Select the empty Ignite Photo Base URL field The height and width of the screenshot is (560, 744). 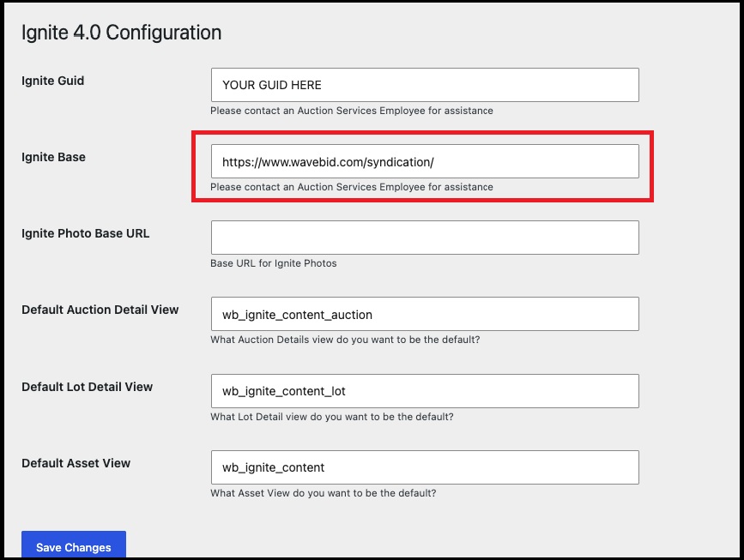tap(425, 238)
